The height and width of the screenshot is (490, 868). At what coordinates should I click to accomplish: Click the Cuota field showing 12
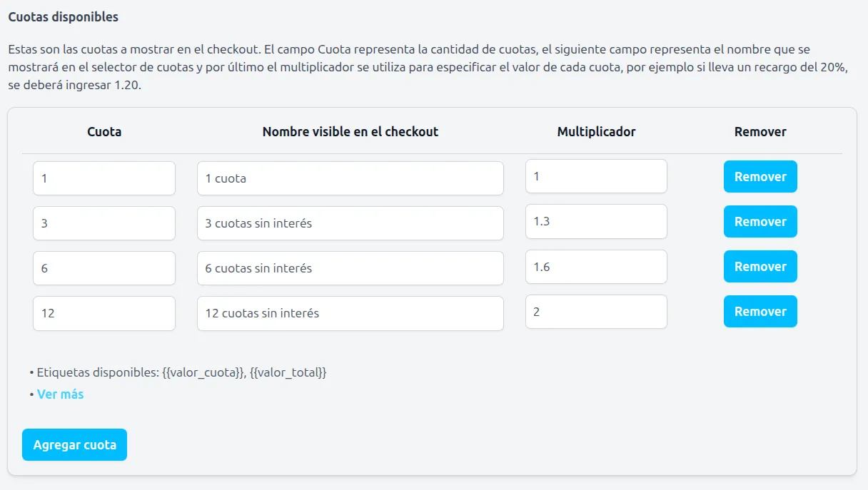coord(104,312)
